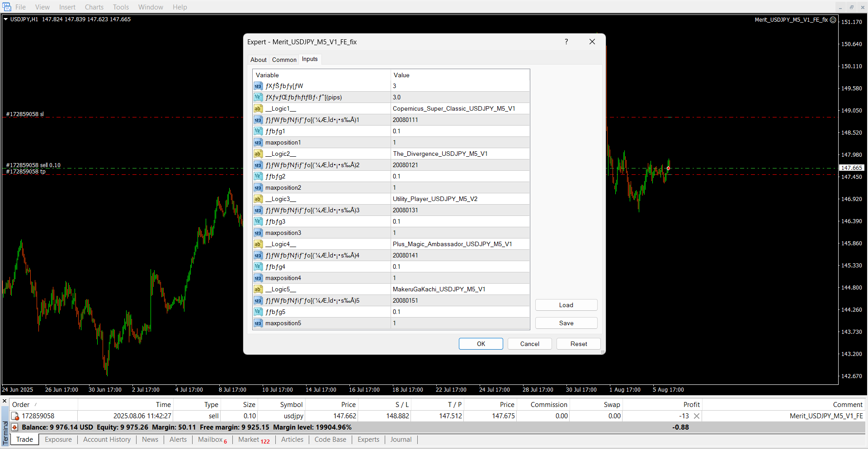Sort trades by the Order column header

click(21, 405)
